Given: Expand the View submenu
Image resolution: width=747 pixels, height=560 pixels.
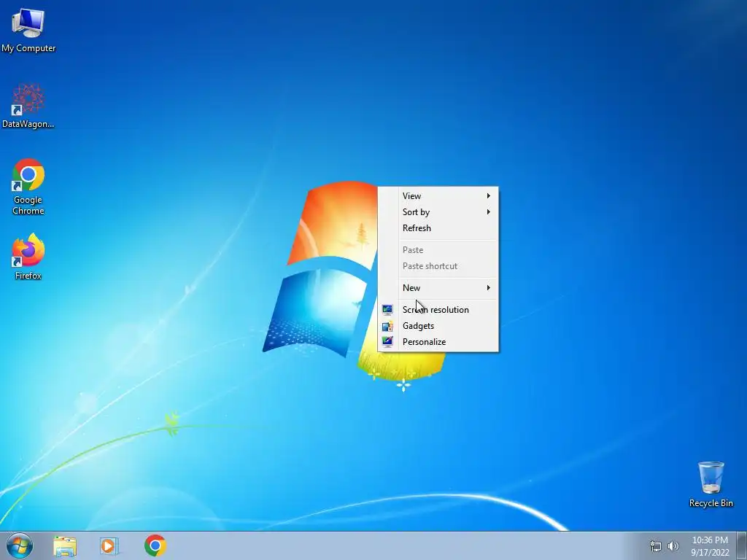Looking at the screenshot, I should pos(438,195).
